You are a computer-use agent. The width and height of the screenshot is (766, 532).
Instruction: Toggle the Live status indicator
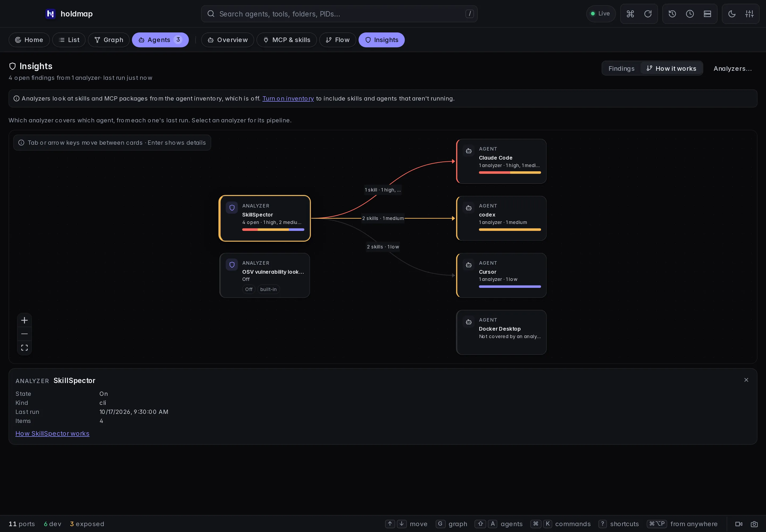(601, 14)
